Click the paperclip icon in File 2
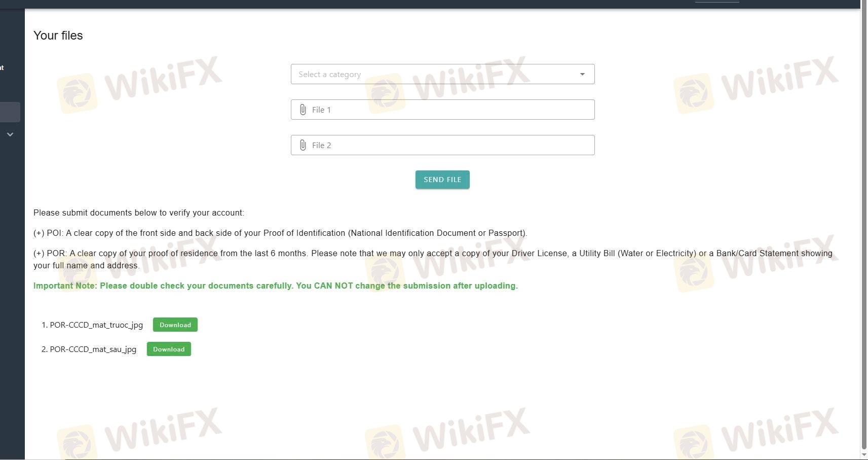Image resolution: width=868 pixels, height=460 pixels. tap(303, 145)
